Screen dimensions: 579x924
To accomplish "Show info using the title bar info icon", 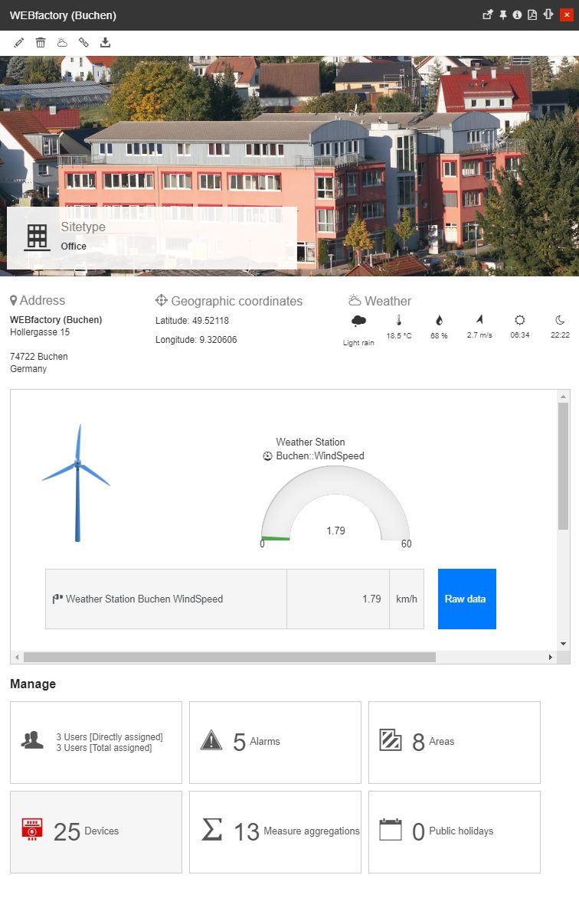I will tap(517, 15).
